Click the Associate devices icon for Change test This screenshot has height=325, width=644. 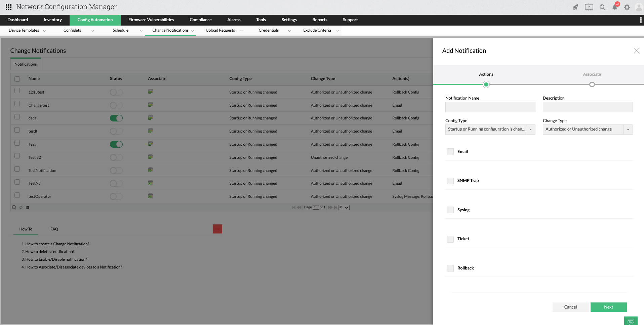[150, 104]
